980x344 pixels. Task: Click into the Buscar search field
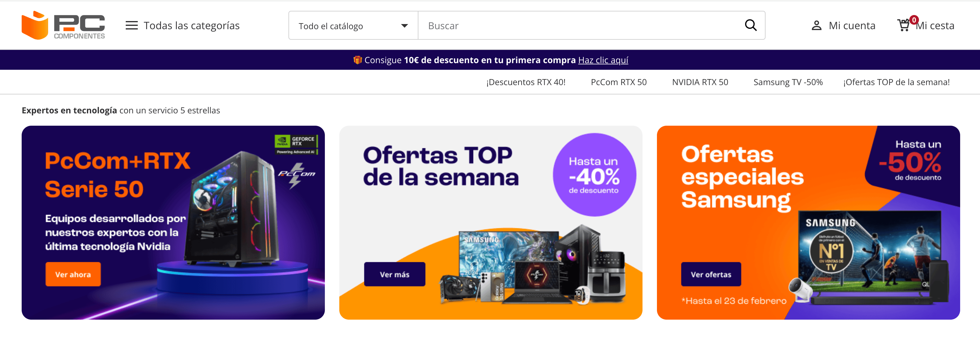(x=580, y=26)
